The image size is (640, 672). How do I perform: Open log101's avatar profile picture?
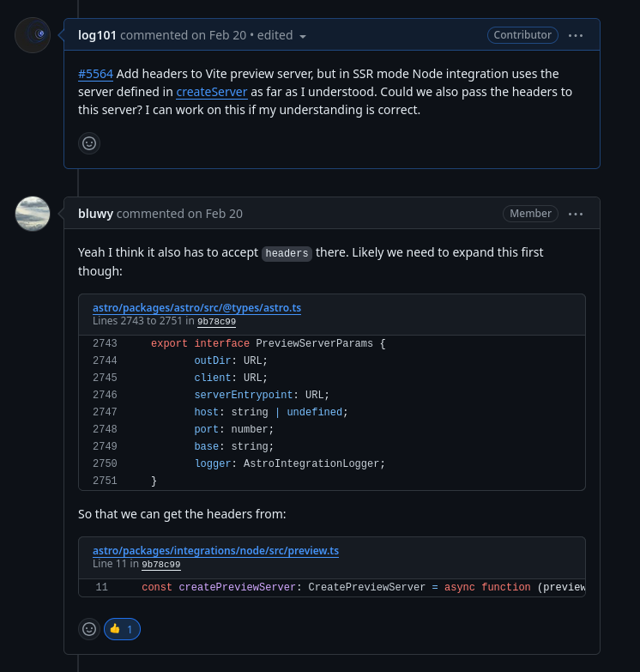[x=33, y=35]
